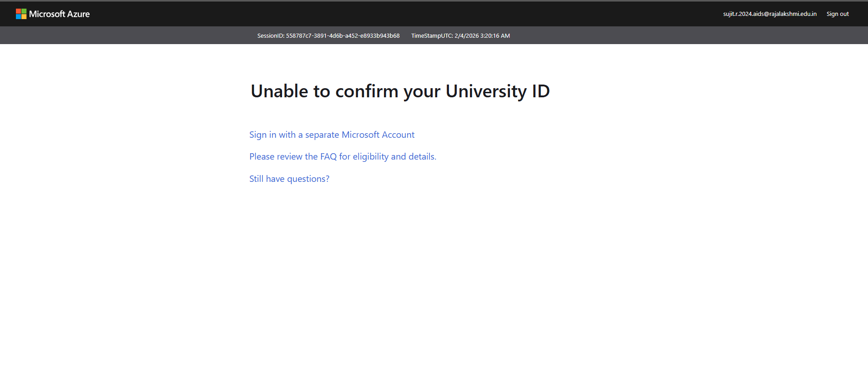Select the SessionID value text
The height and width of the screenshot is (391, 868).
[343, 35]
